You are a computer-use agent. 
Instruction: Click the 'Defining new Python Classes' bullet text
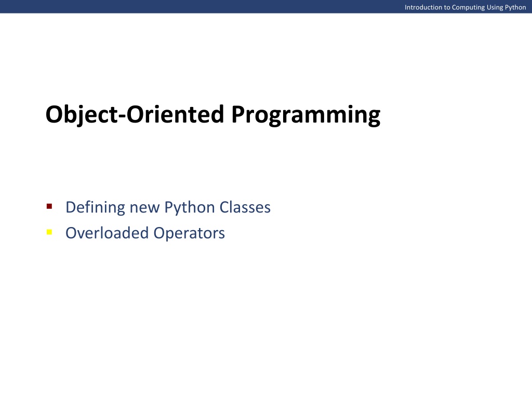pyautogui.click(x=168, y=207)
